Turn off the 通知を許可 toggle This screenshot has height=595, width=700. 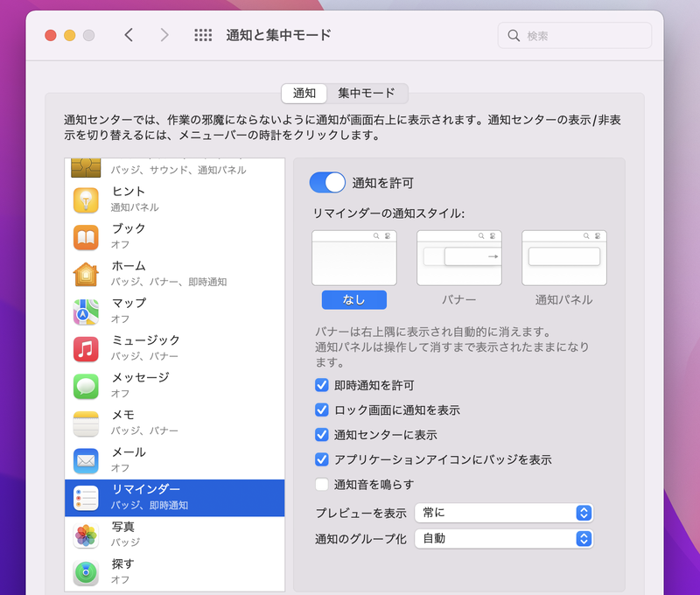[x=327, y=182]
